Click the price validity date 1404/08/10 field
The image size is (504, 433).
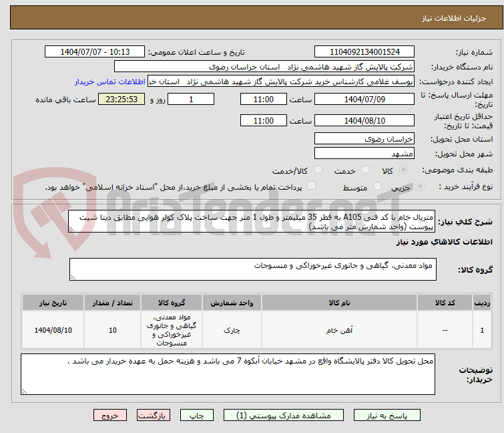click(364, 120)
